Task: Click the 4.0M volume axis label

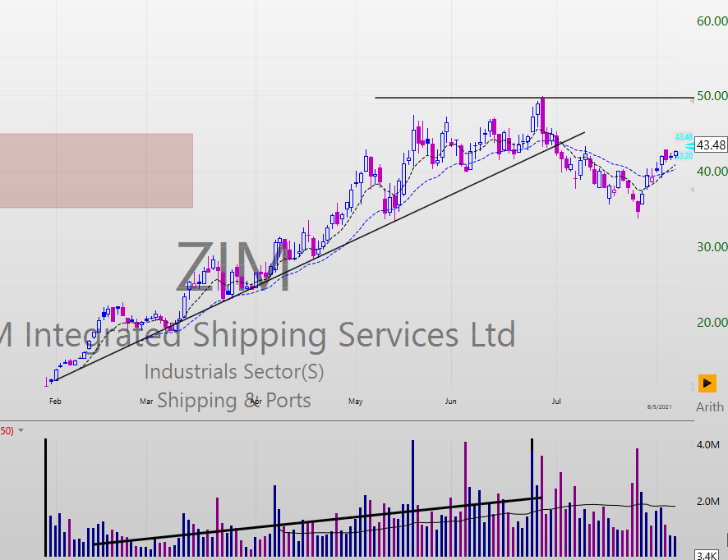Action: (x=708, y=445)
